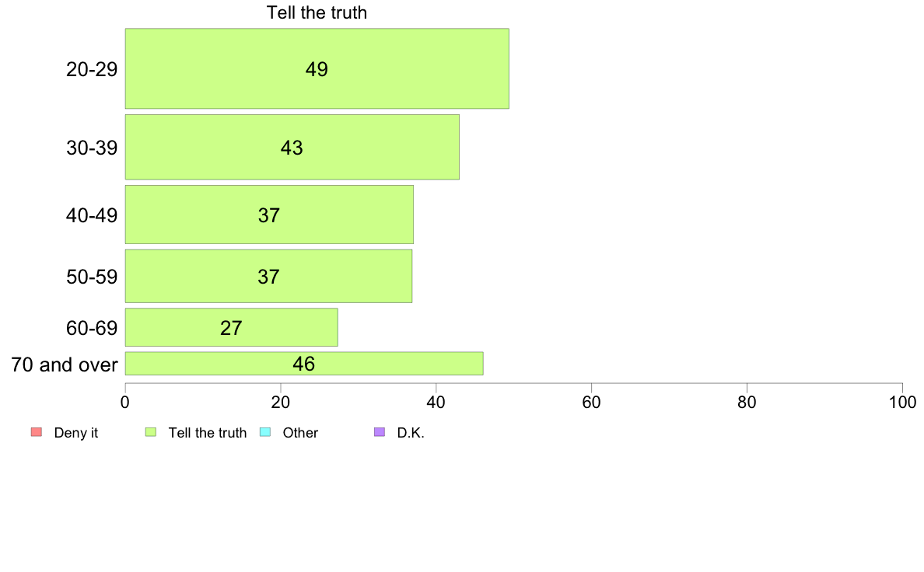
Task: Click the 60 tick on the x-axis
Action: click(592, 403)
